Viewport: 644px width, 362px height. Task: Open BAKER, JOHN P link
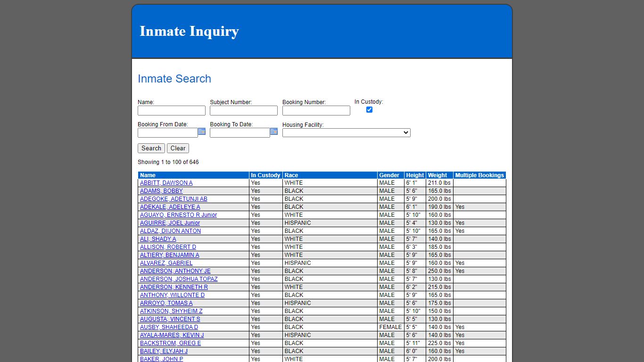click(161, 359)
